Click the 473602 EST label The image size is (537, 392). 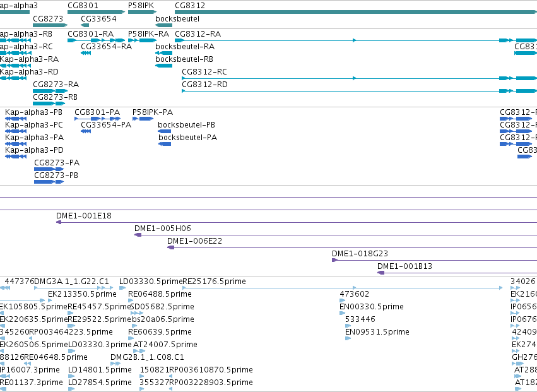355,294
